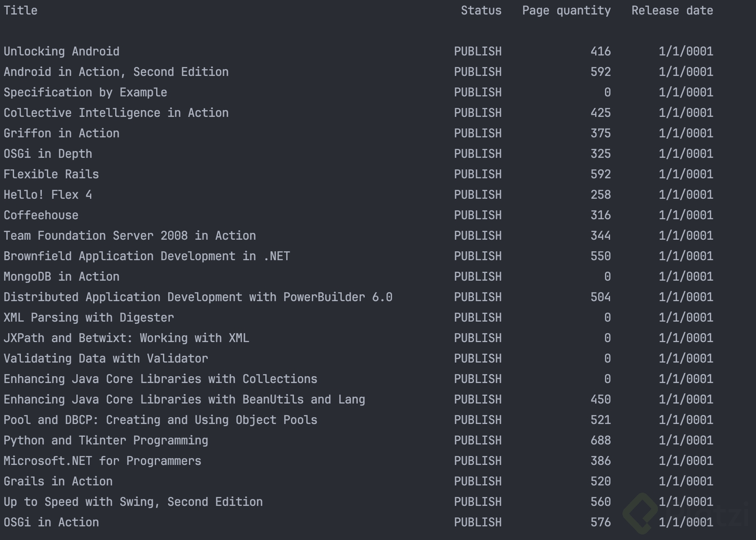Image resolution: width=756 pixels, height=540 pixels.
Task: Click the XML Parsing with Digester title
Action: pos(89,318)
